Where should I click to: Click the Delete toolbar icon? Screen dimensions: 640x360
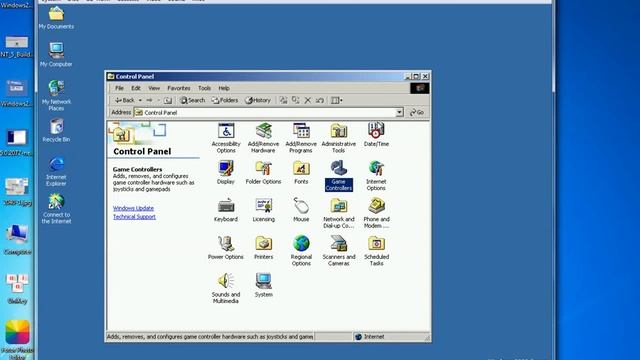[308, 100]
